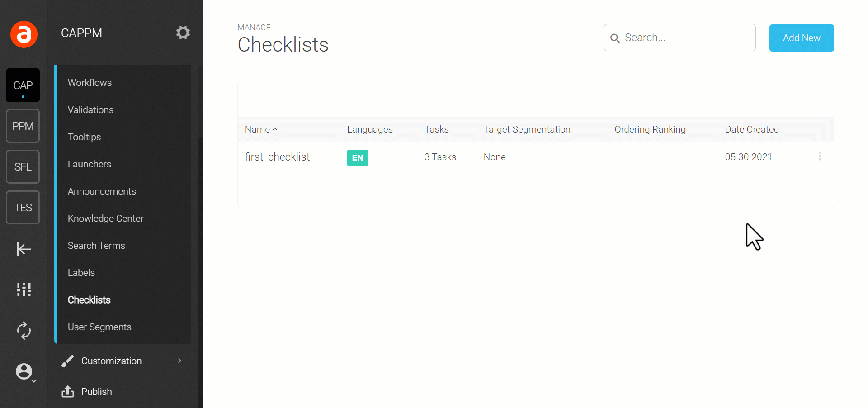Open Knowledge Center menu item
Image resolution: width=868 pixels, height=408 pixels.
[x=105, y=218]
